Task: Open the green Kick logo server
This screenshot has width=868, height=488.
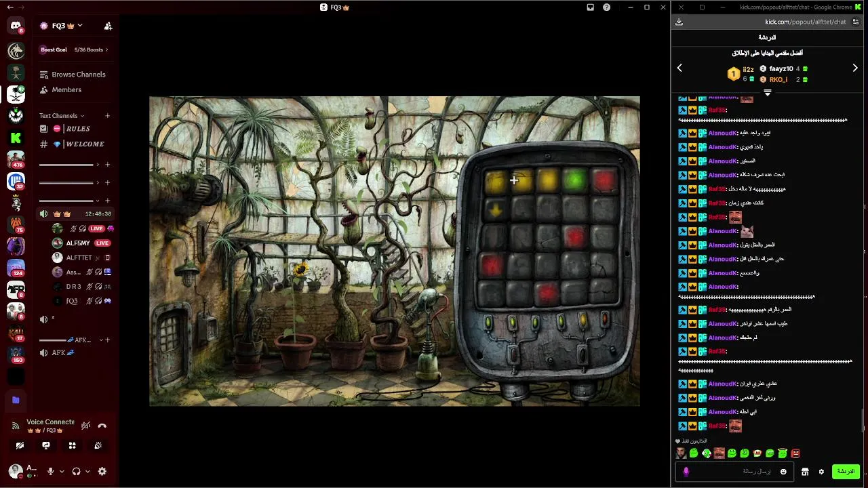Action: (x=16, y=138)
